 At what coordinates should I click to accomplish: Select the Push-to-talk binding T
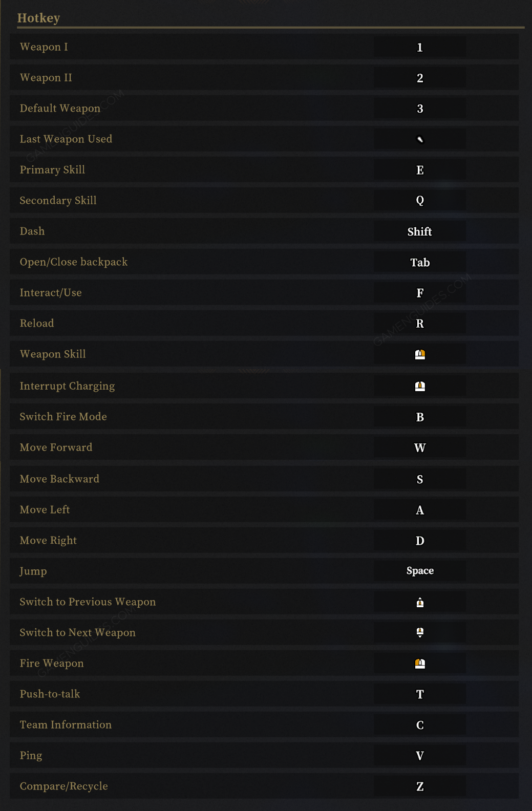point(420,694)
